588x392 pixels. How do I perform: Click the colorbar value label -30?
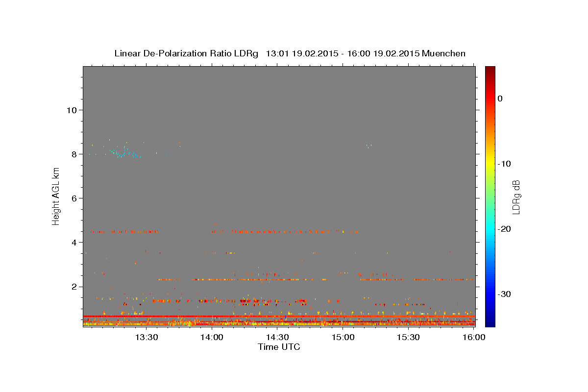pos(504,294)
